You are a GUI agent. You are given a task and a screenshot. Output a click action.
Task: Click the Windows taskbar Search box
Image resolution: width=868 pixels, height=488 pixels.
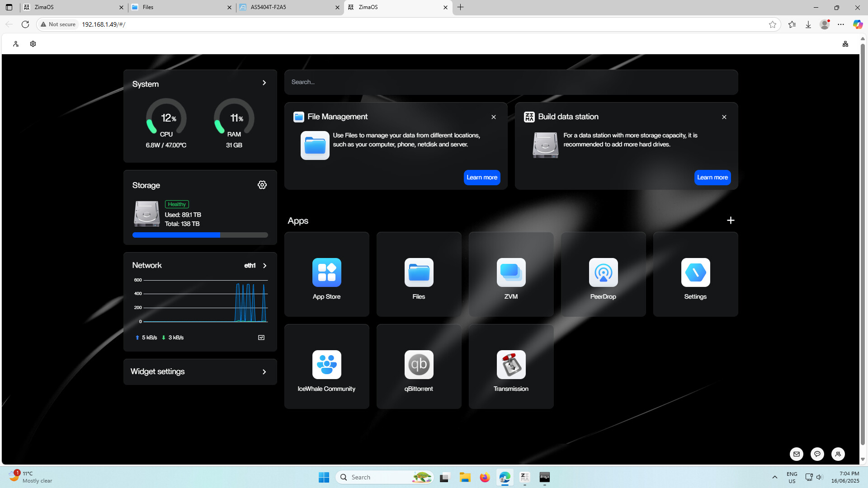click(385, 477)
